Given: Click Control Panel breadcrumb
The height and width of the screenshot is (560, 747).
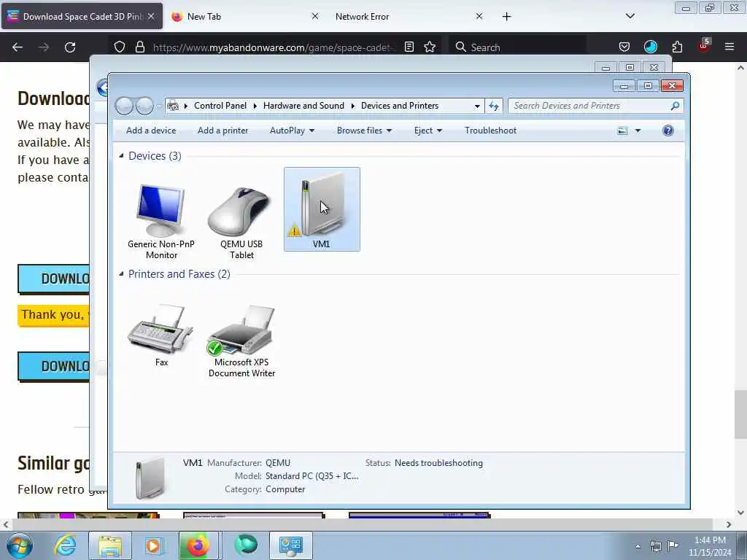Looking at the screenshot, I should (x=220, y=106).
